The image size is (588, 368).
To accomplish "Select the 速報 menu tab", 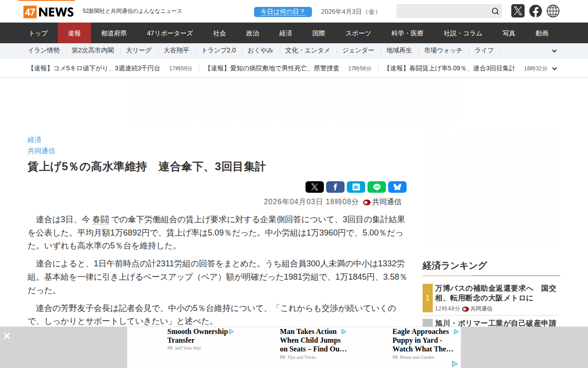I will pos(74,33).
